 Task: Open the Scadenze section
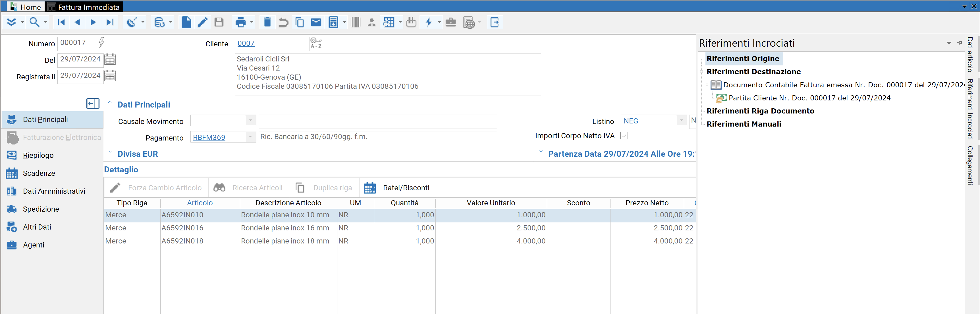(52, 173)
